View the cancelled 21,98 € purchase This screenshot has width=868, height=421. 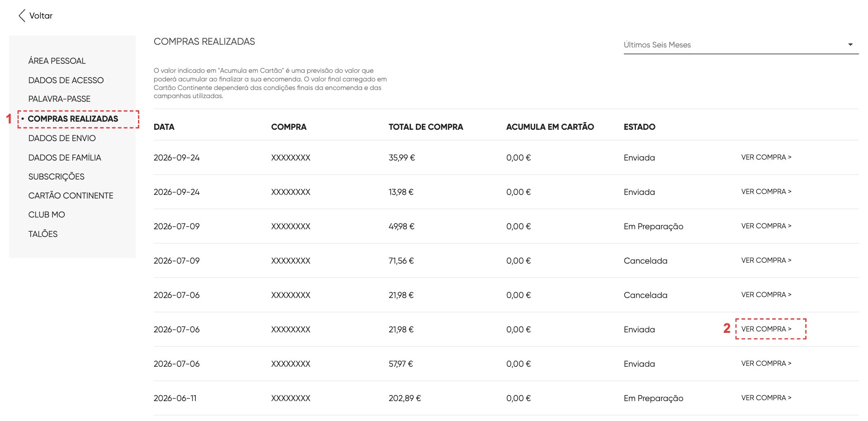(766, 295)
